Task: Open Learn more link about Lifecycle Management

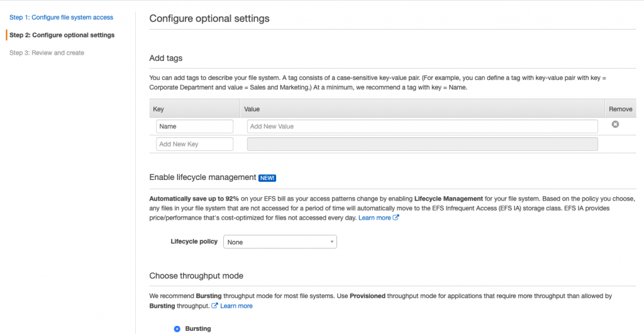Action: point(374,218)
